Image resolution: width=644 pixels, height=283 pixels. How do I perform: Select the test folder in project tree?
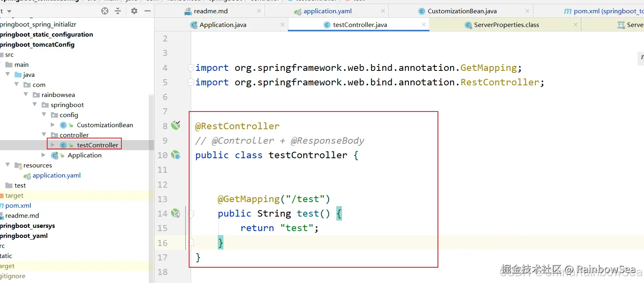click(x=20, y=185)
